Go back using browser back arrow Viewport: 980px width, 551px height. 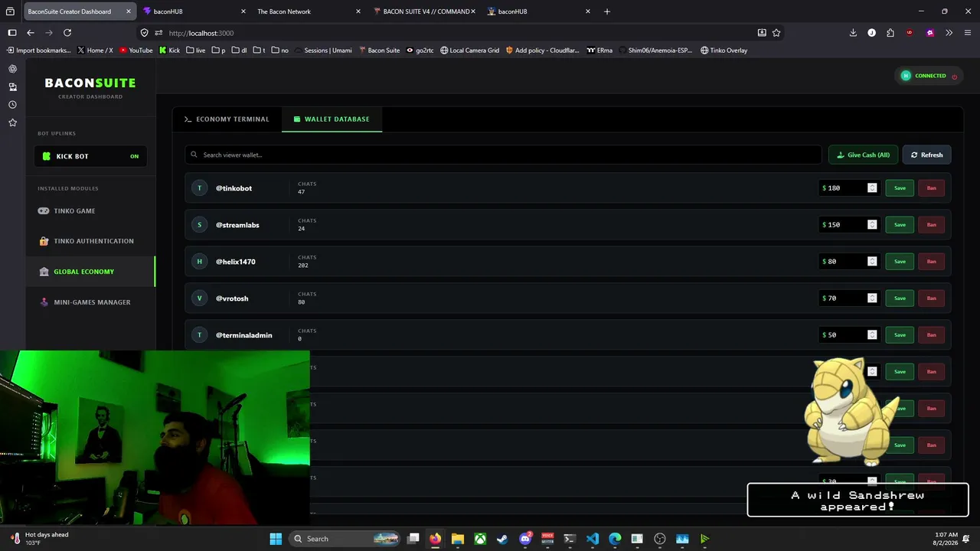click(31, 33)
